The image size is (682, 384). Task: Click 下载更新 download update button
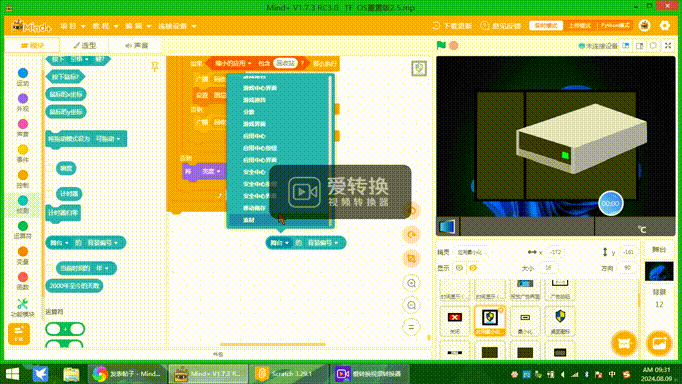452,26
